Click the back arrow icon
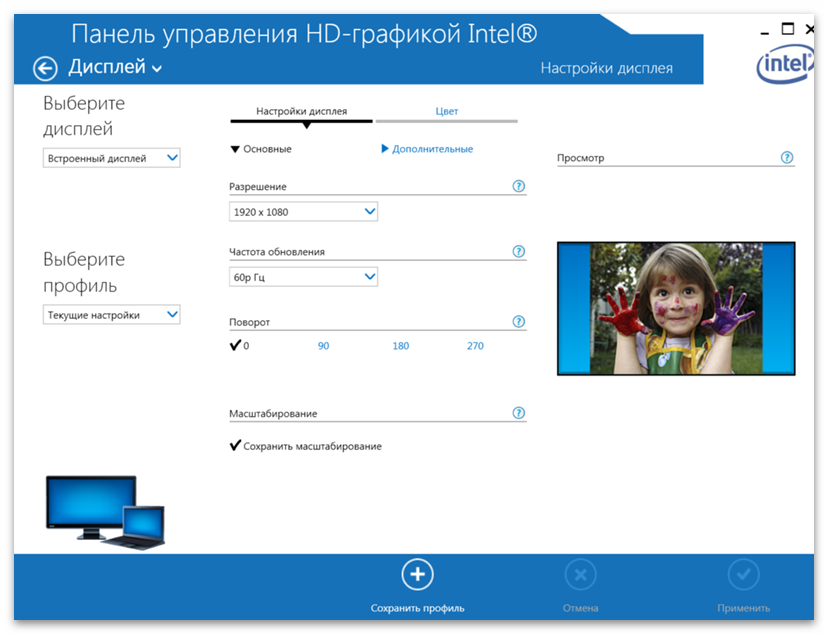The width and height of the screenshot is (828, 634). pyautogui.click(x=45, y=68)
